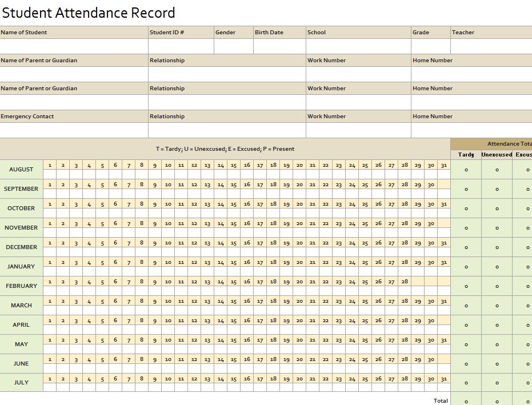
Task: Select the Student ID # entry cell
Action: point(181,46)
